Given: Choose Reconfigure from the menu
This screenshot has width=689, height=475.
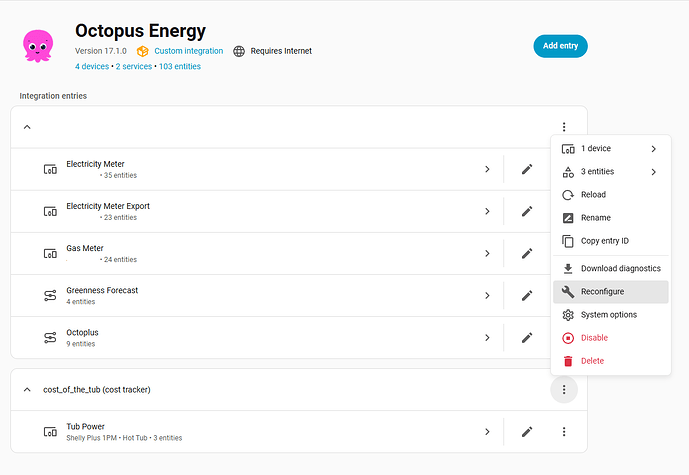Looking at the screenshot, I should pos(611,292).
